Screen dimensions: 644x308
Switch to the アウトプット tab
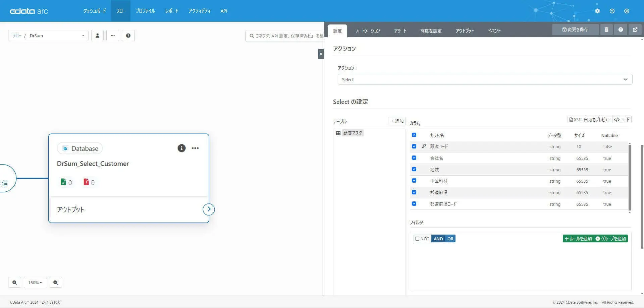[x=465, y=31]
